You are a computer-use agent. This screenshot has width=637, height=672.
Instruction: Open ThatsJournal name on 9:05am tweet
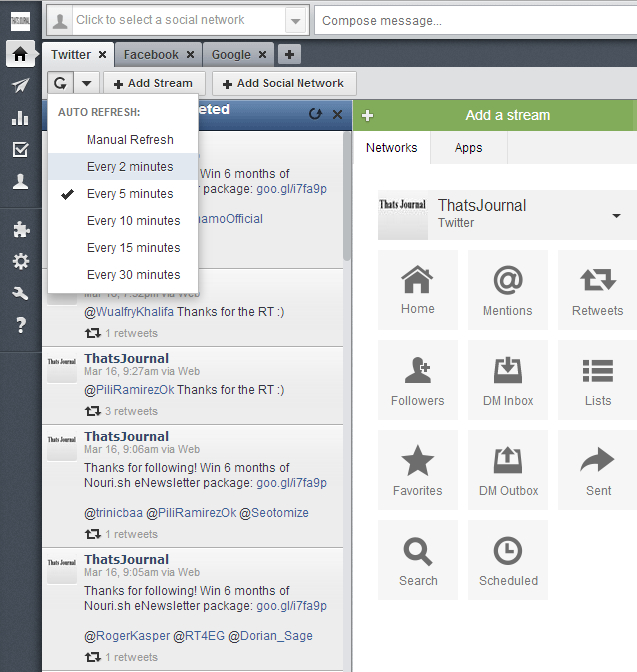tap(126, 559)
